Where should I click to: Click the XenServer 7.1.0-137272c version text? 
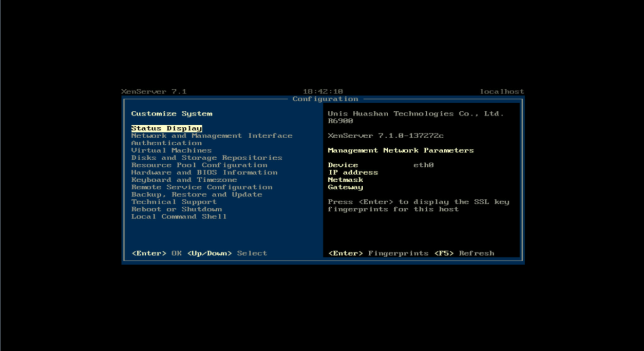tap(386, 135)
